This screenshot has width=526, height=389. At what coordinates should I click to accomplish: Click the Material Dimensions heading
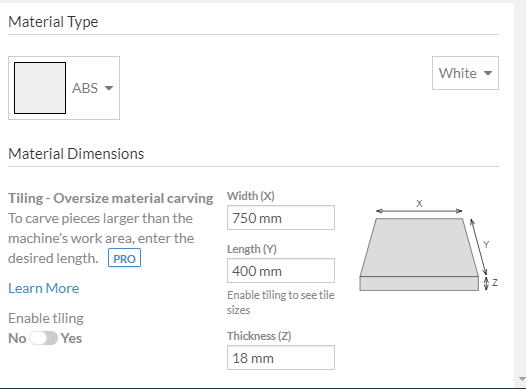76,154
